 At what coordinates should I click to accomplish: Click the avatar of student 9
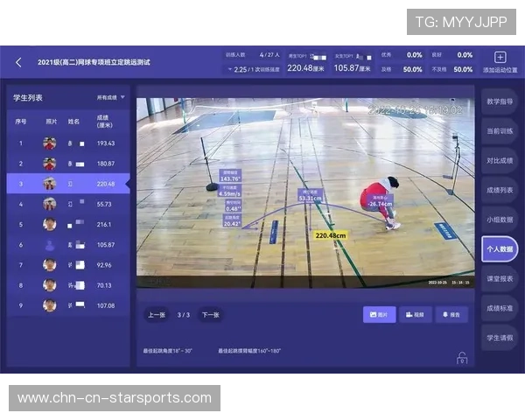[x=50, y=305]
